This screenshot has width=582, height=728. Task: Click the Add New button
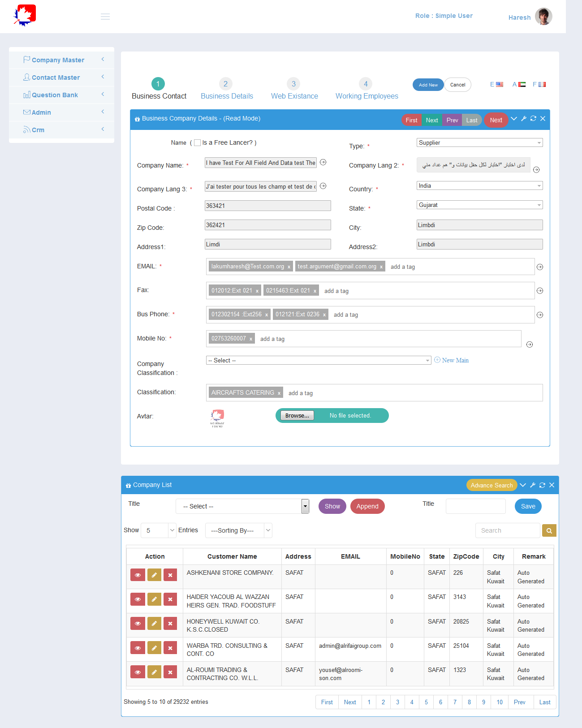pyautogui.click(x=428, y=85)
